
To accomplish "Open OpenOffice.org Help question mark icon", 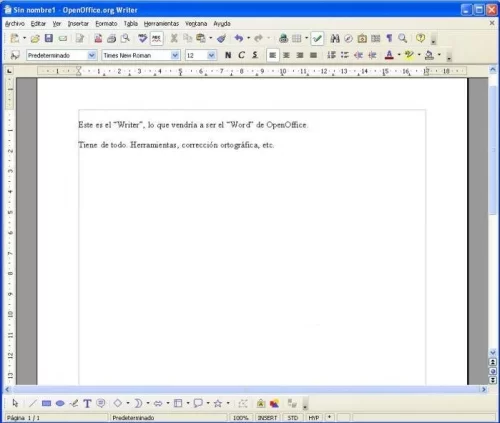I will 421,38.
